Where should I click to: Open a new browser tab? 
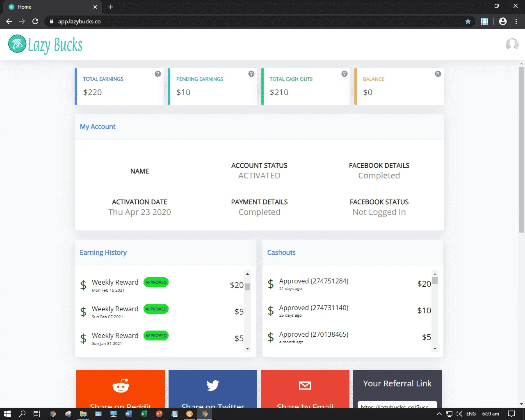[111, 7]
